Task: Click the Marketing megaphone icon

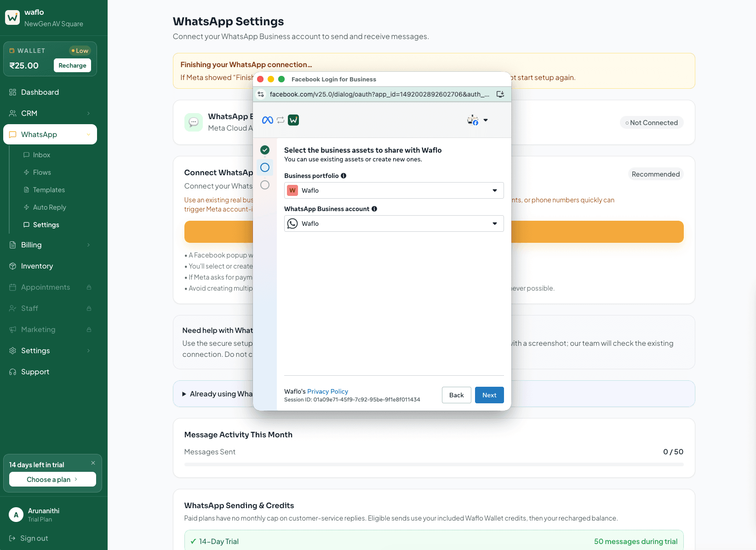Action: (x=13, y=329)
